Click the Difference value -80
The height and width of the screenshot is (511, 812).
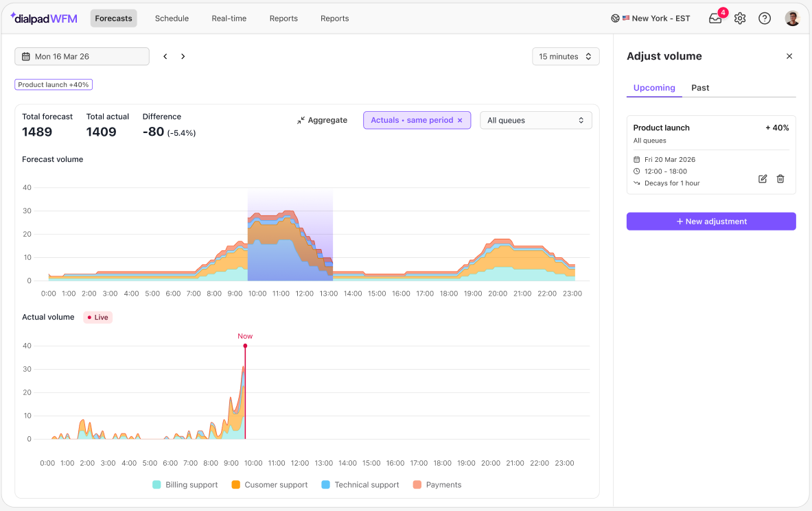pos(153,132)
